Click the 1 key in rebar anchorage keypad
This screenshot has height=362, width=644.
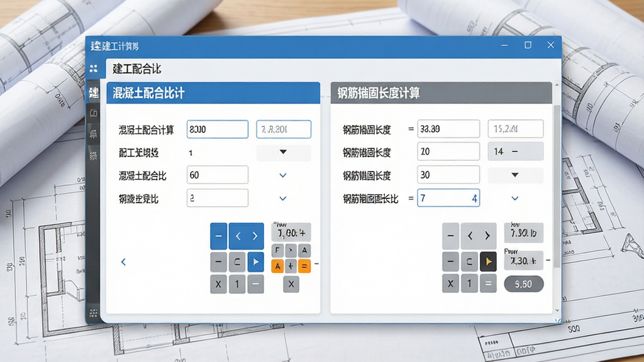(x=469, y=283)
